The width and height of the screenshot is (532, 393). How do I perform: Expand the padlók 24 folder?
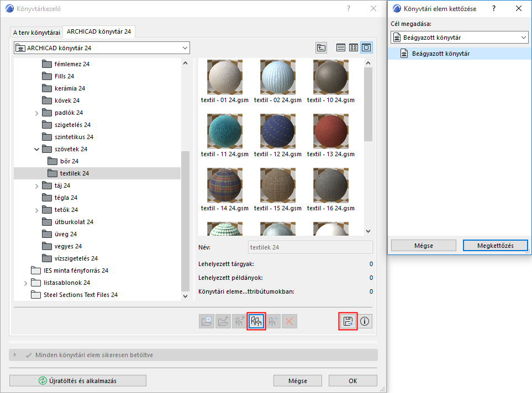(x=36, y=113)
